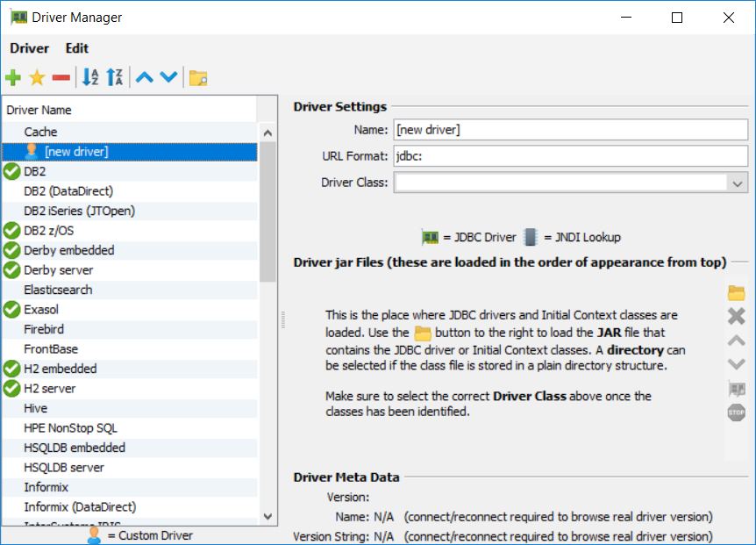Click the Driver Name column header
Image resolution: width=756 pixels, height=545 pixels.
(x=130, y=110)
